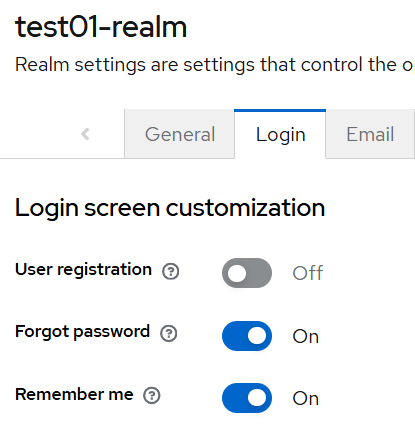
Task: Switch to the General tab
Action: 180,134
